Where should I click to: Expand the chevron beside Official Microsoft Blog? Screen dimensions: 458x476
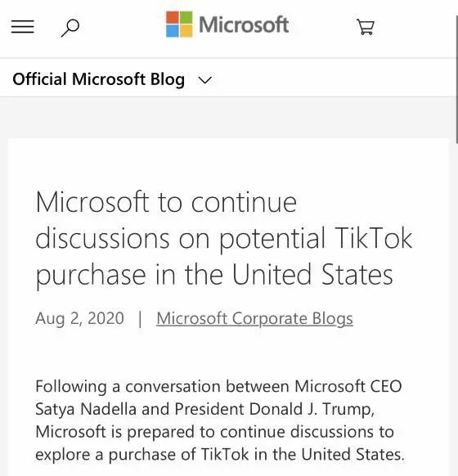(x=204, y=80)
